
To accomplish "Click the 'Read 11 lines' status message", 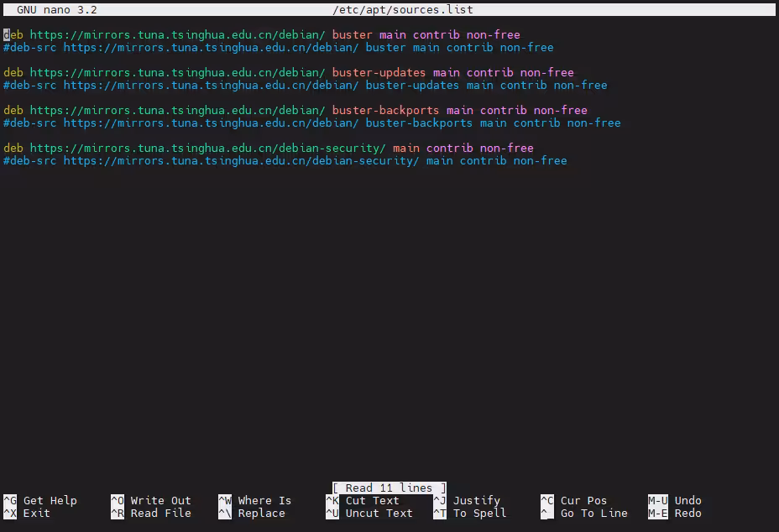I will click(389, 488).
